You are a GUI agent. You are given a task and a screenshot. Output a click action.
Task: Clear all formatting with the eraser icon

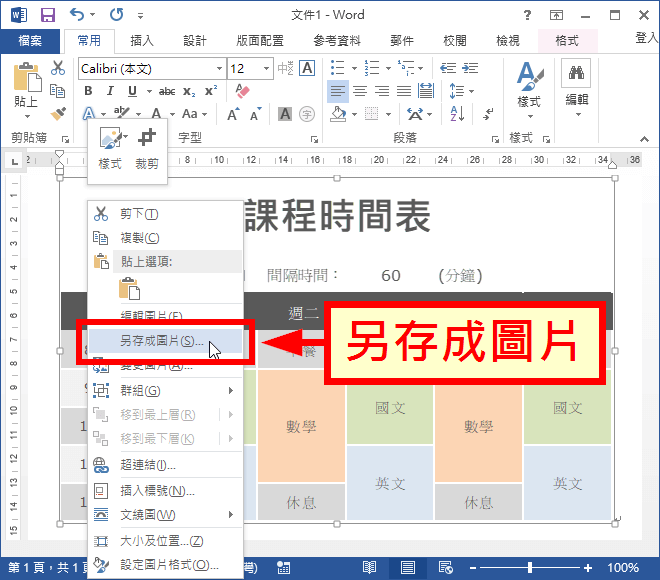coord(242,91)
